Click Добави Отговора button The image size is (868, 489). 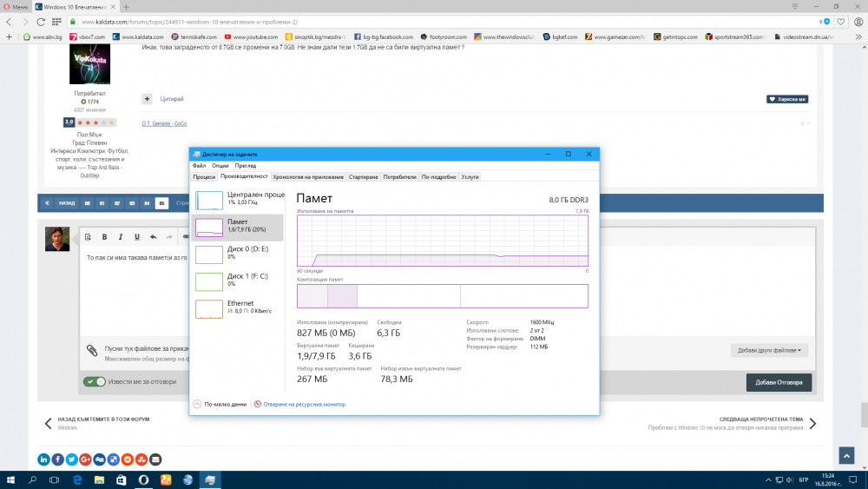(x=779, y=382)
